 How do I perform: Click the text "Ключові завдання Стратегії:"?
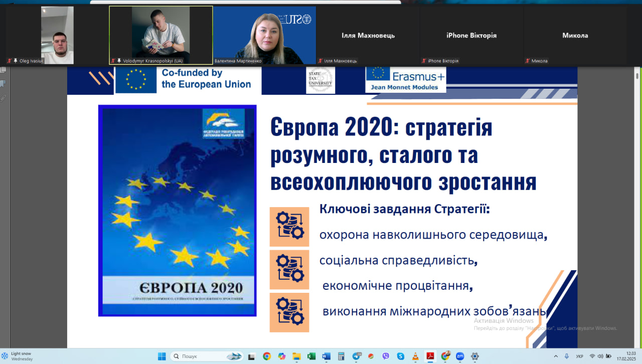point(404,209)
